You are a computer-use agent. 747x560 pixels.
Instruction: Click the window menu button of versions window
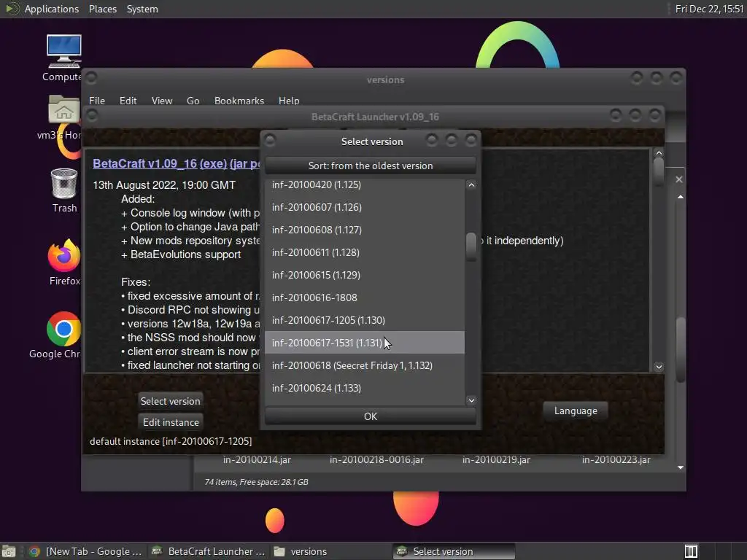click(x=91, y=77)
